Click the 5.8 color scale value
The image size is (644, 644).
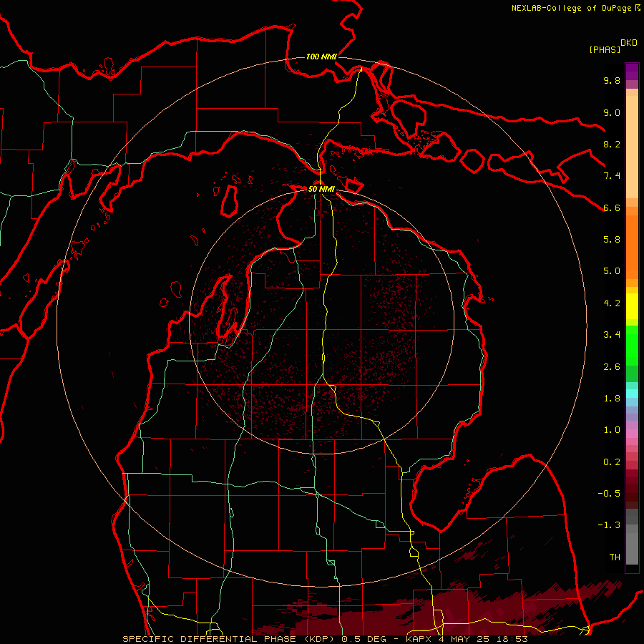click(612, 240)
